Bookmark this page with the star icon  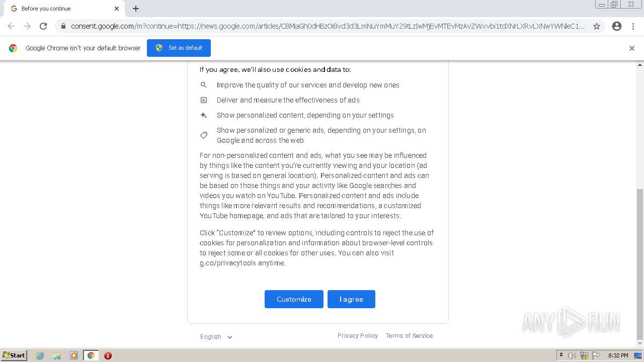tap(597, 26)
